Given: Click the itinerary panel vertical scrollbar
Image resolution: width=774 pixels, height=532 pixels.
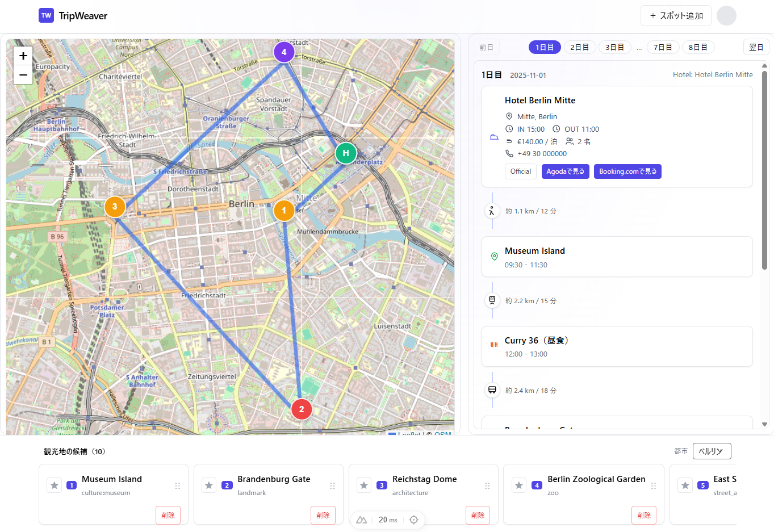Looking at the screenshot, I should [x=764, y=170].
